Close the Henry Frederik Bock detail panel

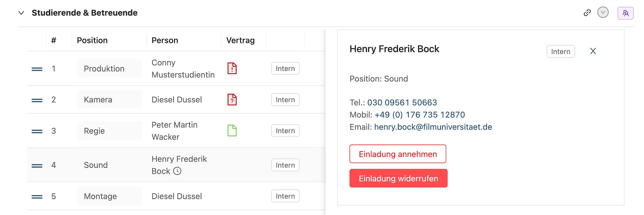[x=593, y=51]
